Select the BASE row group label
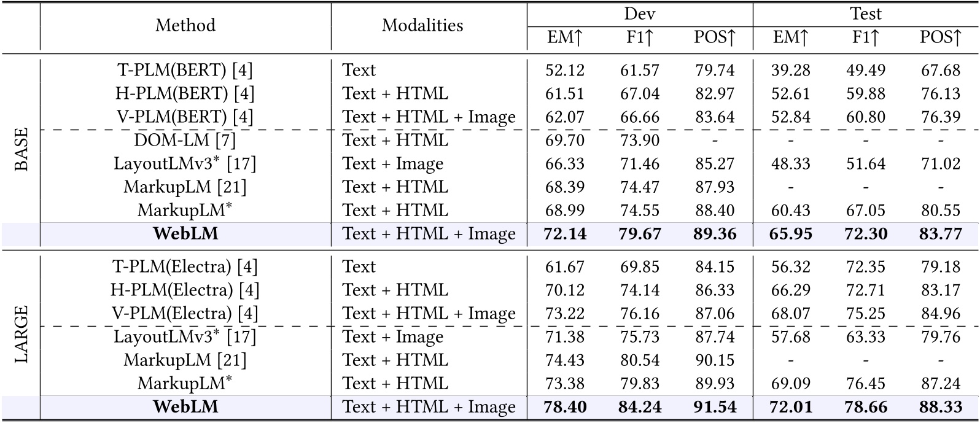 (21, 149)
